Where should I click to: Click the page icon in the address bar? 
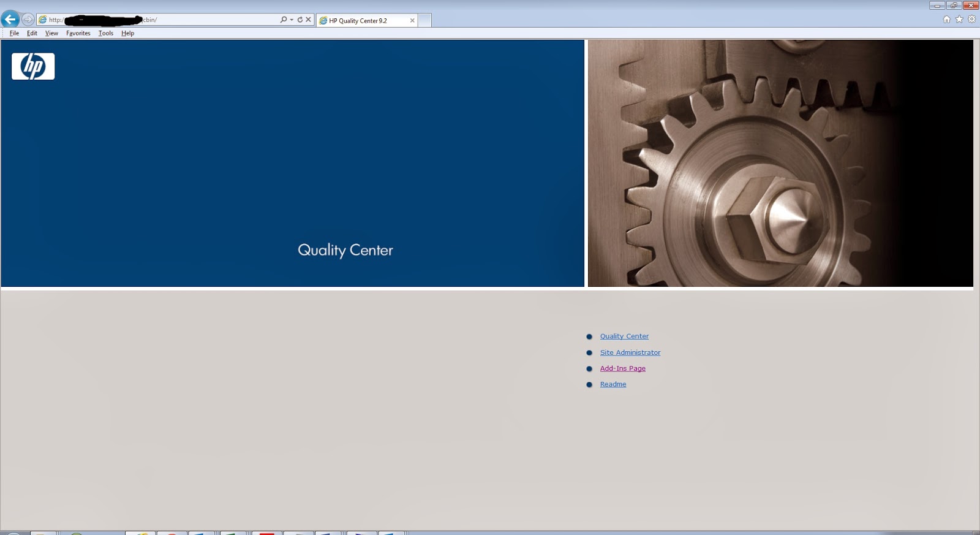click(x=42, y=20)
